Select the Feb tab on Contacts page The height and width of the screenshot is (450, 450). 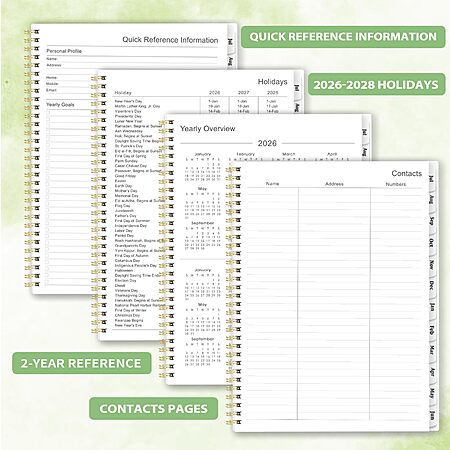click(432, 330)
